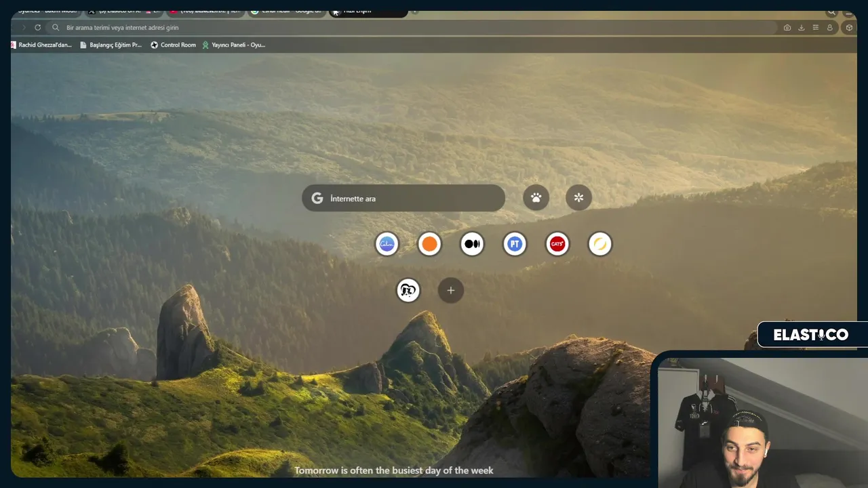Switch to the YouTube tab
868x488 pixels.
(x=205, y=12)
